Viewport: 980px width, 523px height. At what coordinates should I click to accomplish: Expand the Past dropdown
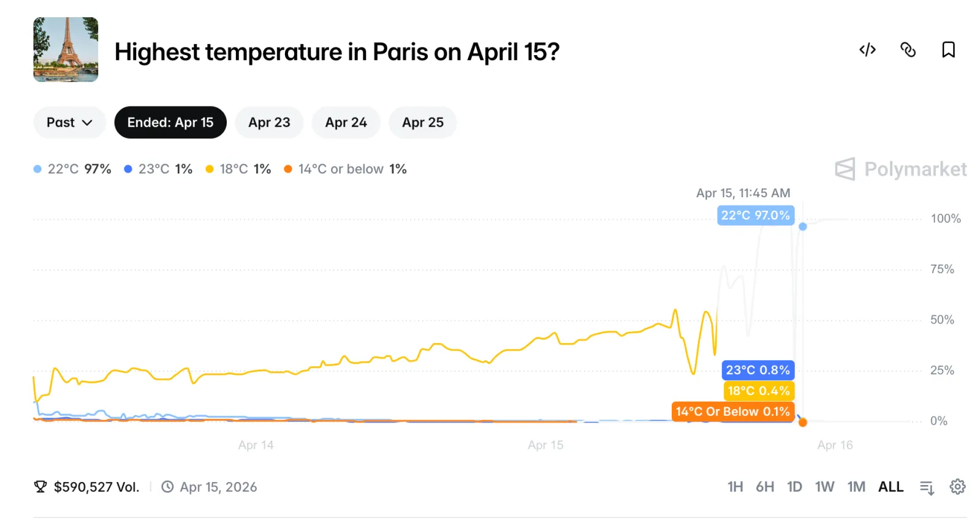click(x=69, y=122)
